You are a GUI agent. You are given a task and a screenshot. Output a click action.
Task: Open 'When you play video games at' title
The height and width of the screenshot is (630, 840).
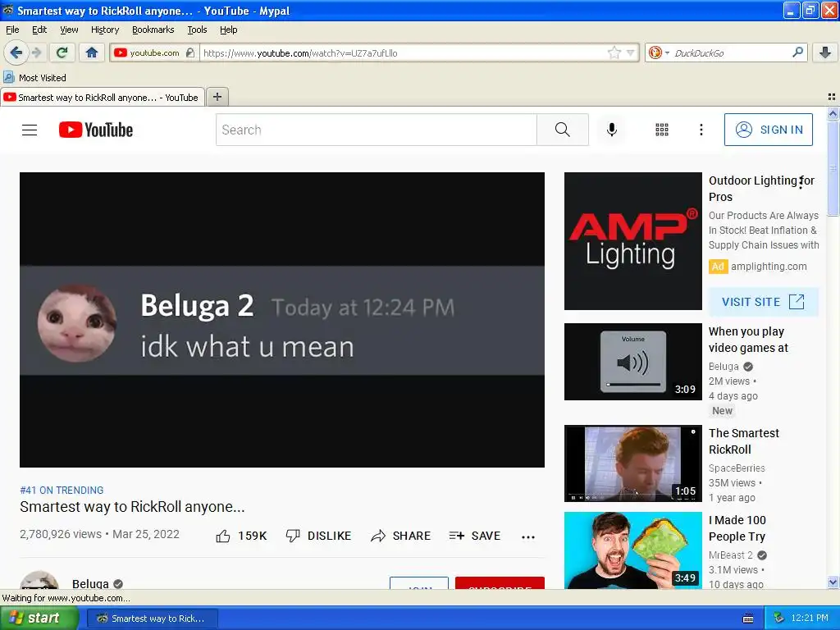(x=748, y=340)
